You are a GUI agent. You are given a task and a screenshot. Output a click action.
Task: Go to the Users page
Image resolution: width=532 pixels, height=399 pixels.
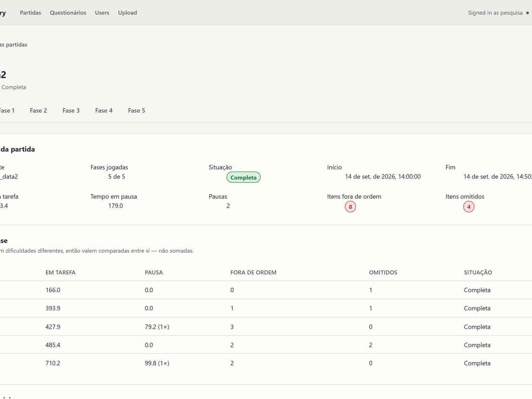pyautogui.click(x=102, y=13)
